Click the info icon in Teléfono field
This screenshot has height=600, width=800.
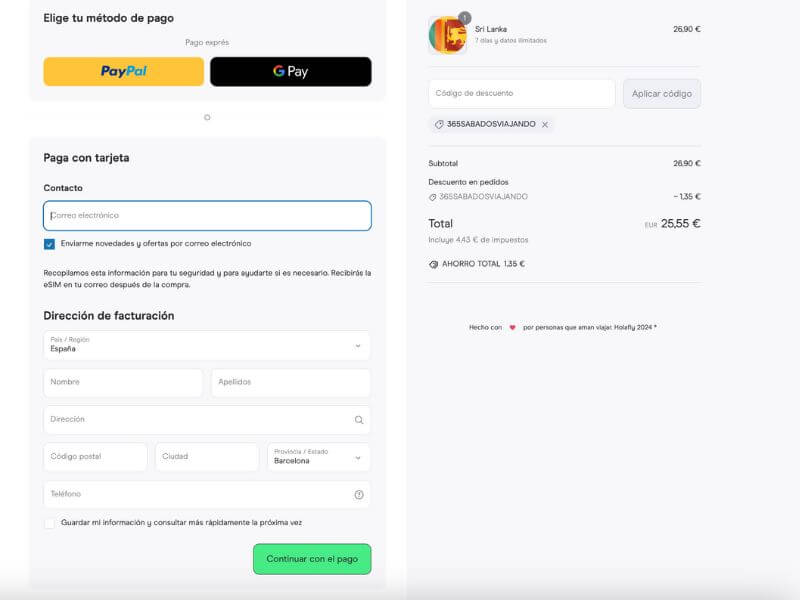click(x=359, y=494)
